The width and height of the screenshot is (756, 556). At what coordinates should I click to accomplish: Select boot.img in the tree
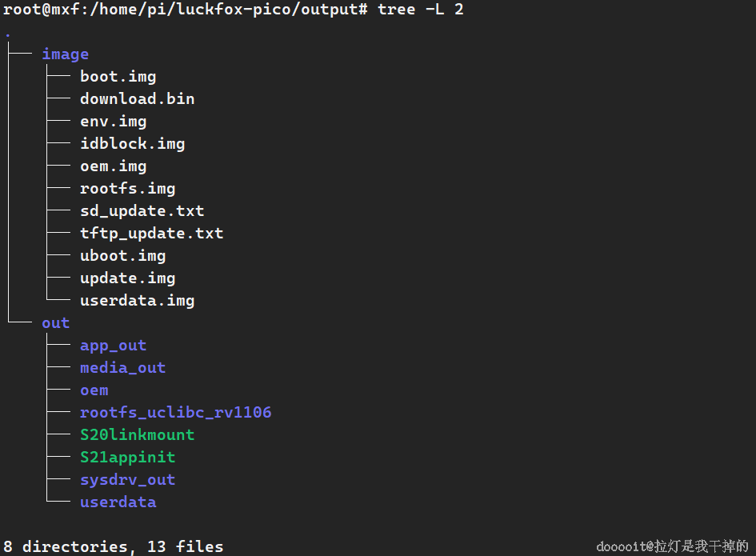118,77
